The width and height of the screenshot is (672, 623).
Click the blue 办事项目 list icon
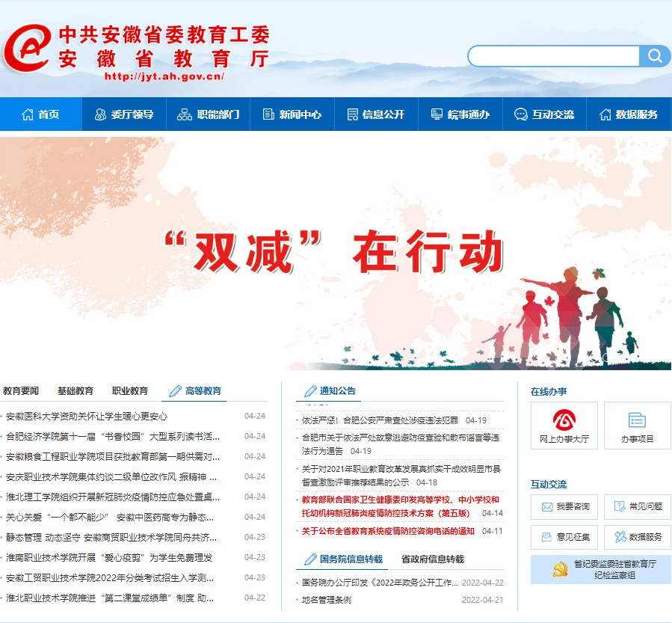coord(637,420)
